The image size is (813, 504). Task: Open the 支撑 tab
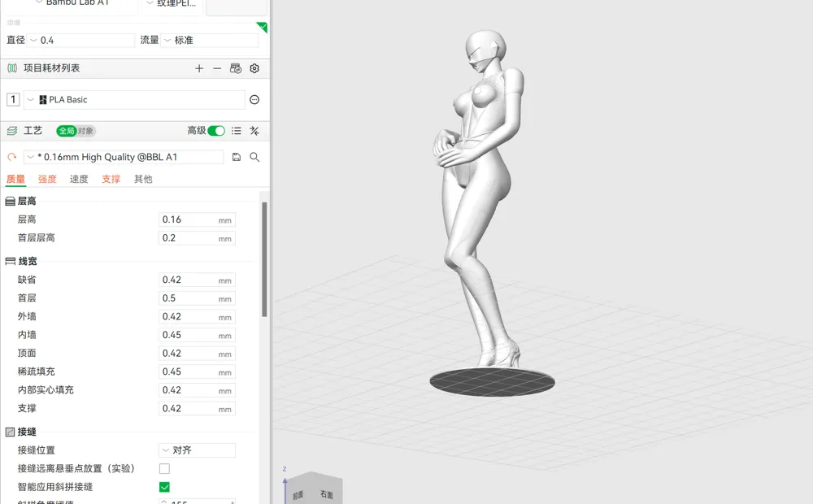[111, 179]
